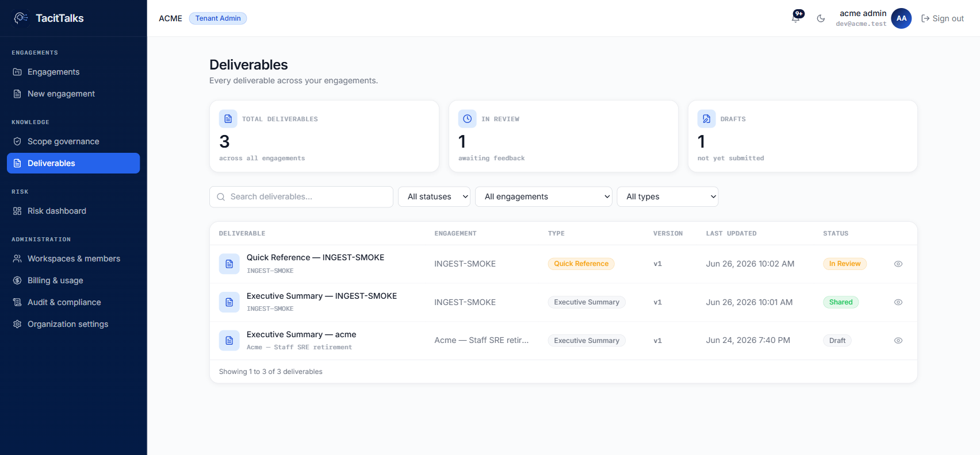
Task: Go to Scope governance page
Action: pos(73,141)
